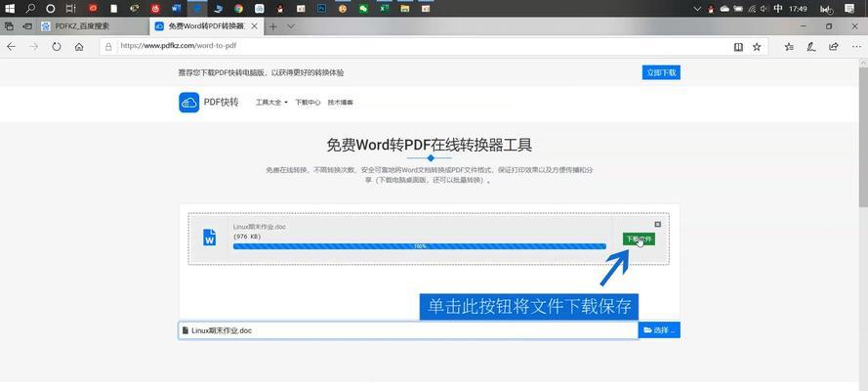Go forward to the next page

[x=34, y=47]
